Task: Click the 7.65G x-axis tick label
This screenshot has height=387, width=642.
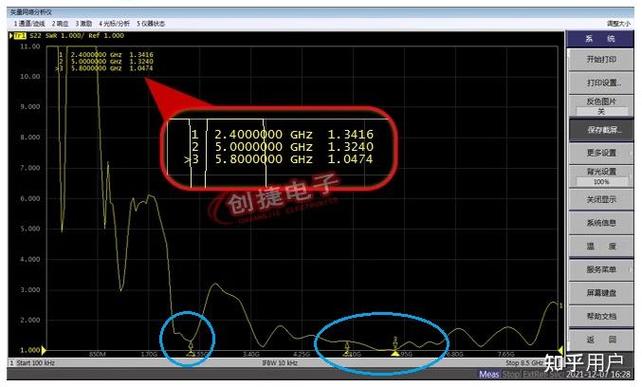Action: (x=506, y=354)
